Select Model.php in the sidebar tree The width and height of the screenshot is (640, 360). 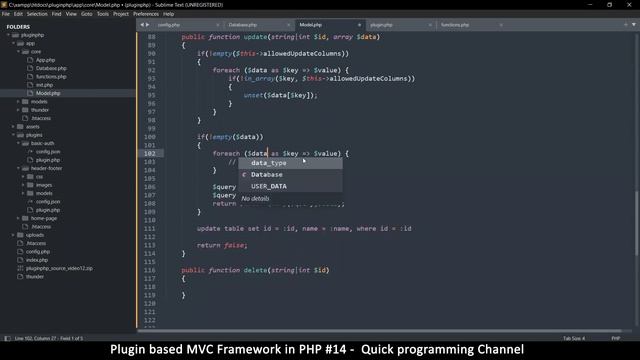click(x=48, y=93)
